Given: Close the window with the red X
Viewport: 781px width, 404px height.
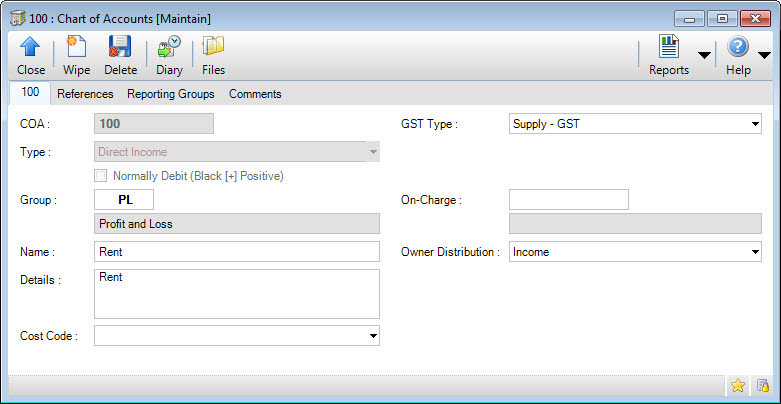Looking at the screenshot, I should (x=755, y=19).
